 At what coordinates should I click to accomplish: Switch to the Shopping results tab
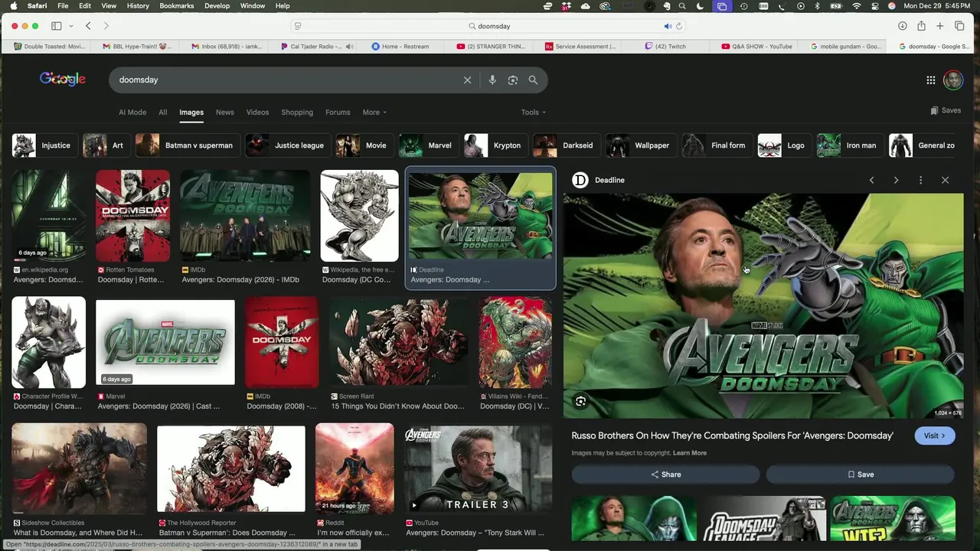[297, 112]
